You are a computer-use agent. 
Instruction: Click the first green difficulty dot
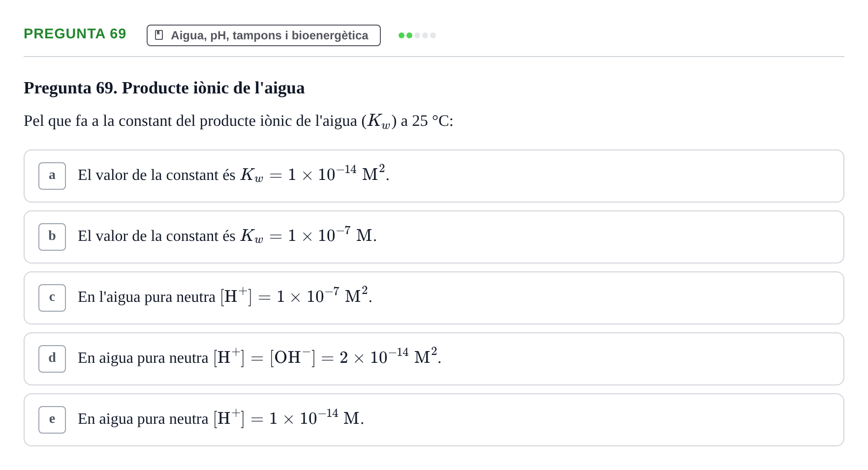pyautogui.click(x=402, y=35)
